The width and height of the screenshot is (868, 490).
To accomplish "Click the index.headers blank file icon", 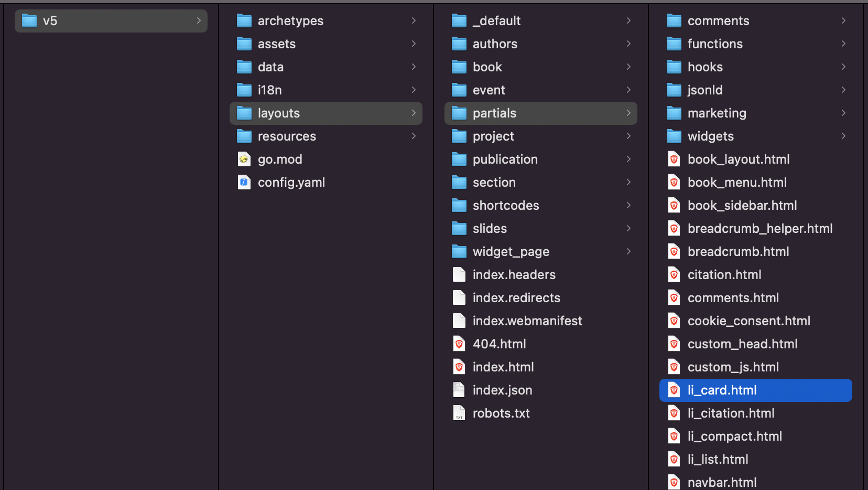I will tap(459, 274).
